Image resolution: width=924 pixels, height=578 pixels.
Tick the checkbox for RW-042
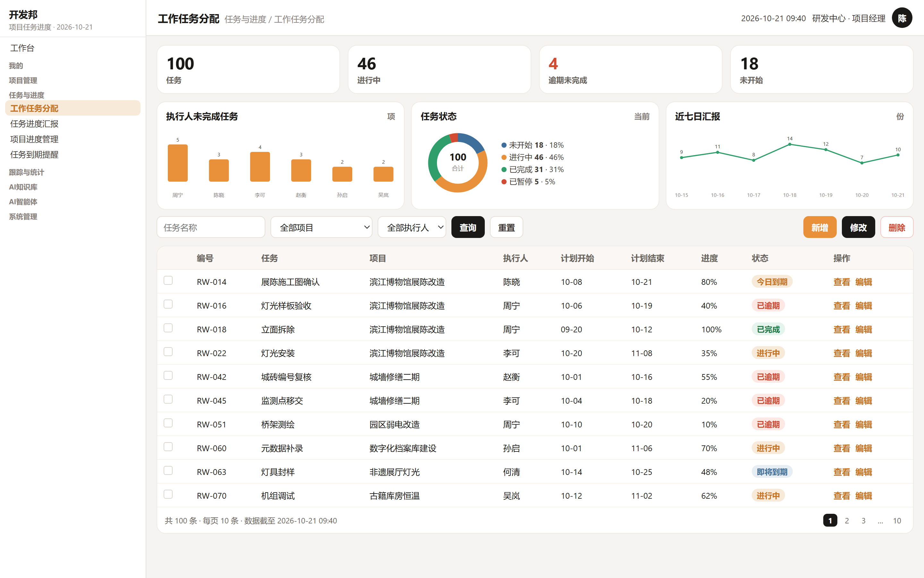(168, 375)
